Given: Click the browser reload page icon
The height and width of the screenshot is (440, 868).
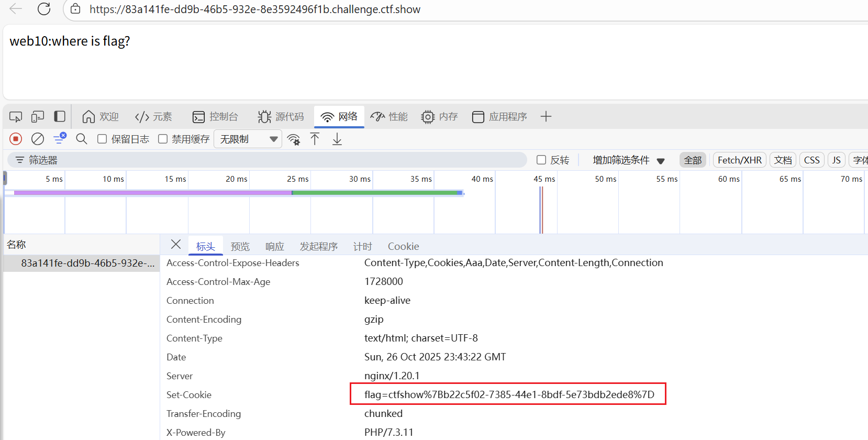Looking at the screenshot, I should click(x=44, y=9).
